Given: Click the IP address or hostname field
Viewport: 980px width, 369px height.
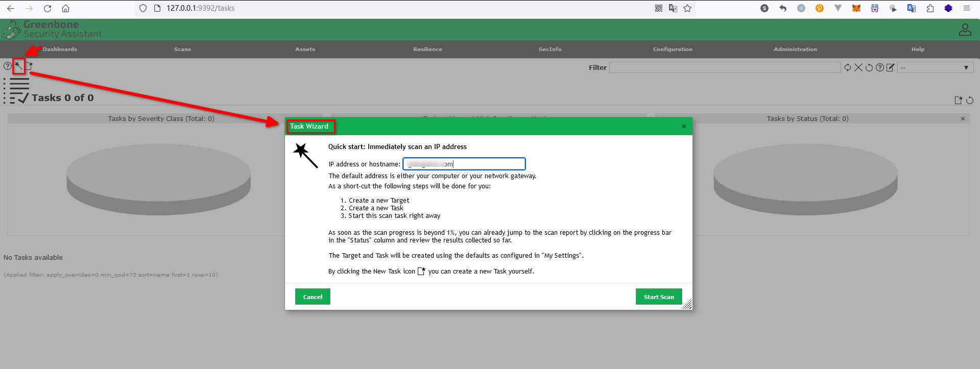Looking at the screenshot, I should point(464,164).
